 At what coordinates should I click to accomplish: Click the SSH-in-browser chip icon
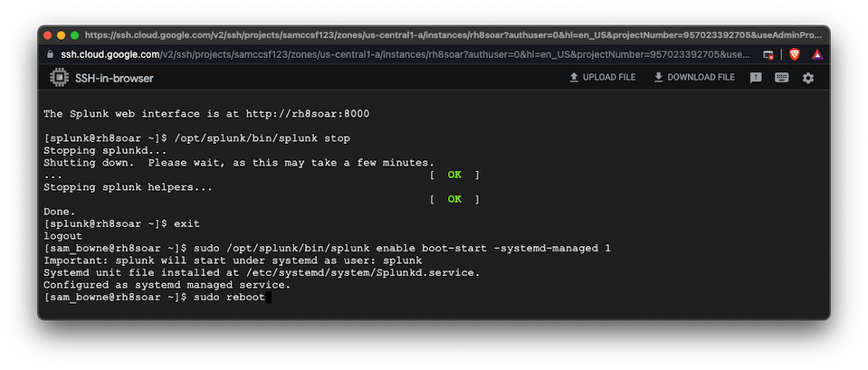coord(59,78)
